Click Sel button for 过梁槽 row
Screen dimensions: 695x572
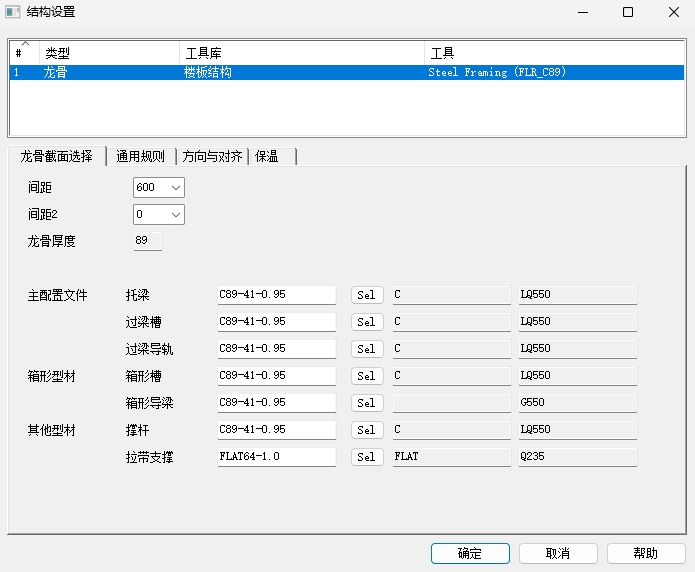coord(367,322)
